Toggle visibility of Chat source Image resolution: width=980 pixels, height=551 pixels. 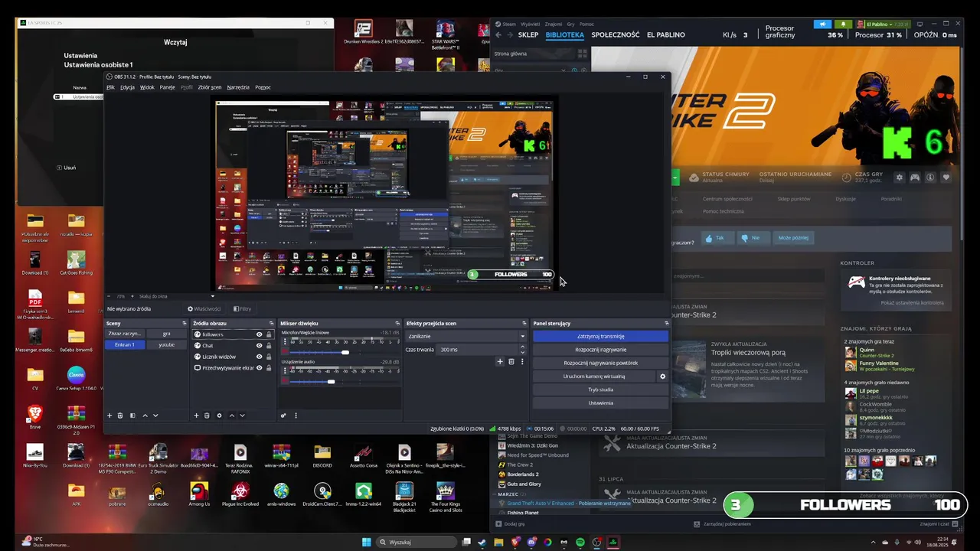click(x=259, y=346)
